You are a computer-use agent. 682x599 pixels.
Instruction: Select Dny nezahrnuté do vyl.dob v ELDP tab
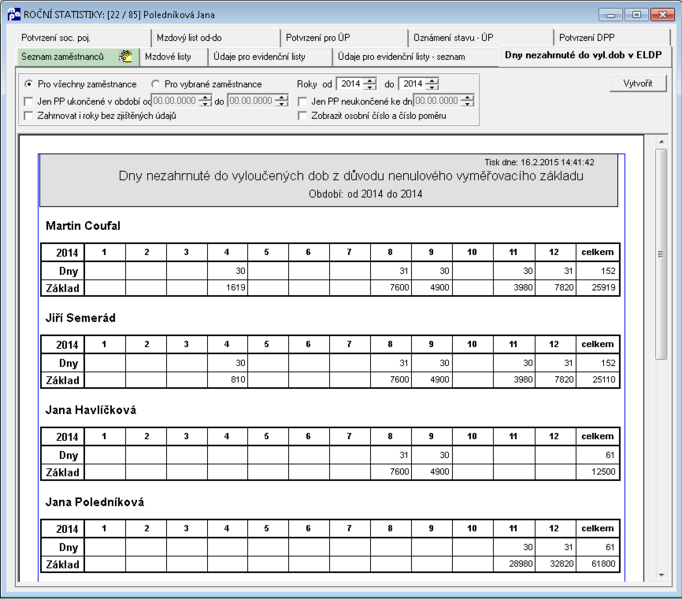click(584, 56)
